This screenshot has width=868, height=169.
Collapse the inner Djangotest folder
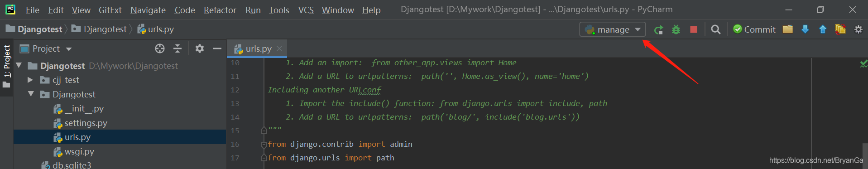(31, 94)
